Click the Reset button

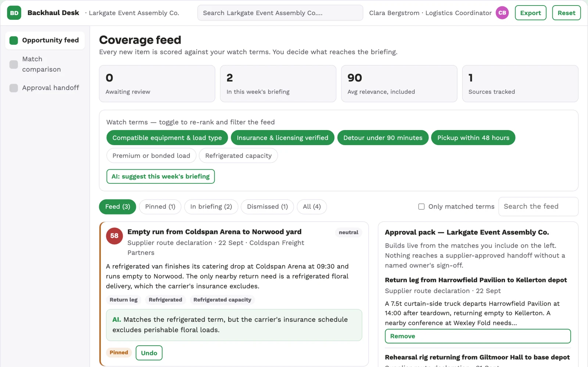click(x=566, y=13)
